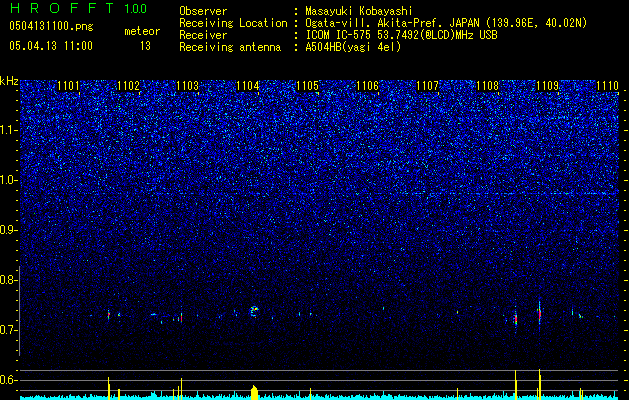629x400 pixels.
Task: Click the 0.7 frequency axis label
Action: [9, 330]
